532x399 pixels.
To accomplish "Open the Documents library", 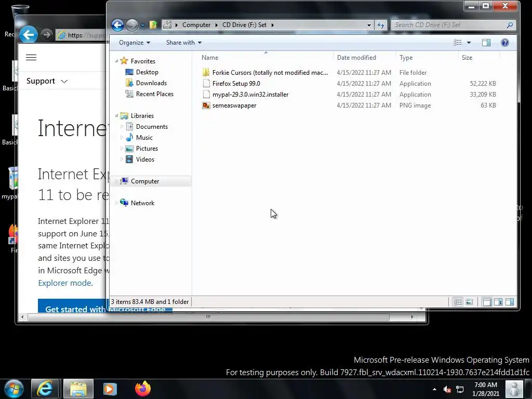I will tap(152, 127).
